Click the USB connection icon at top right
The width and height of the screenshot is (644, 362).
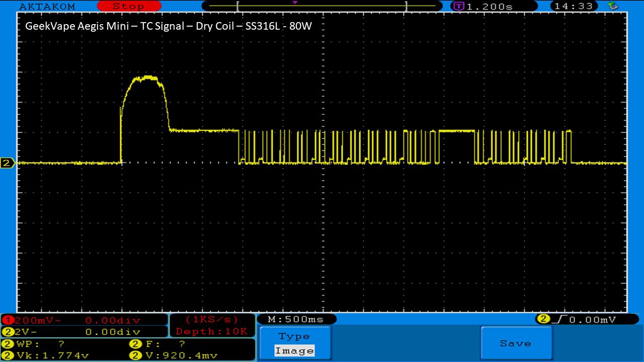613,6
